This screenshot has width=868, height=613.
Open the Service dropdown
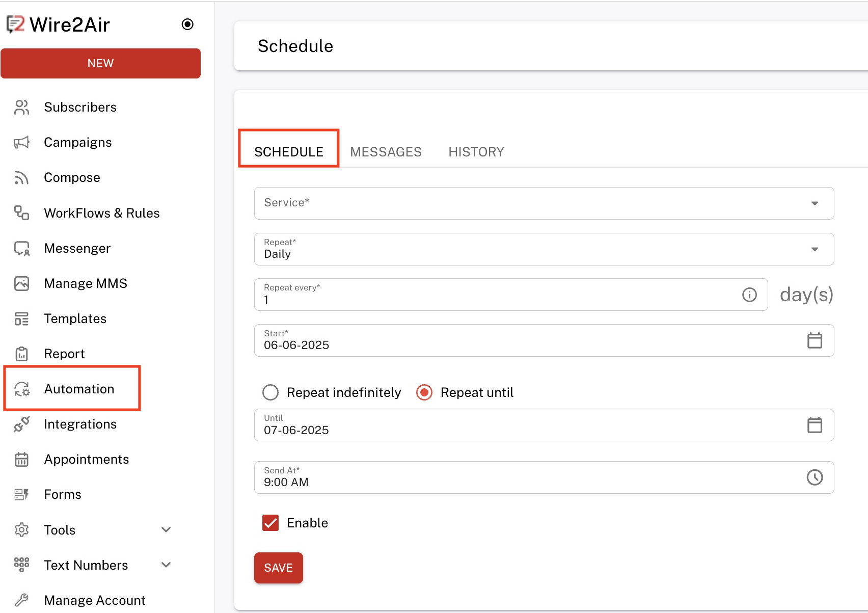point(544,203)
